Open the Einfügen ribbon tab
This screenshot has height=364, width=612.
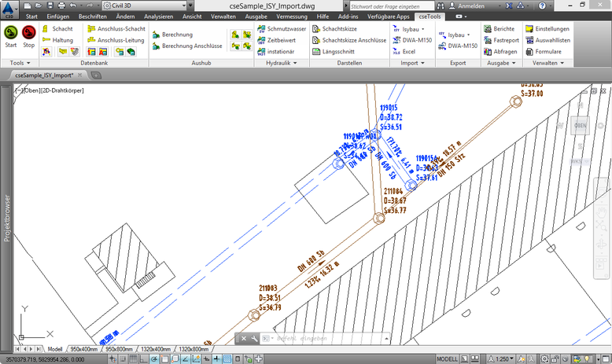(x=57, y=17)
